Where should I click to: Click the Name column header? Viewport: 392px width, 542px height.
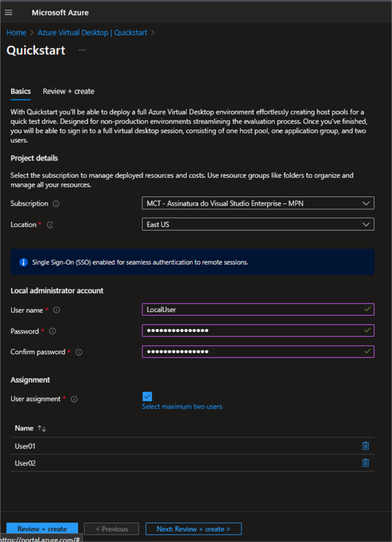[24, 428]
